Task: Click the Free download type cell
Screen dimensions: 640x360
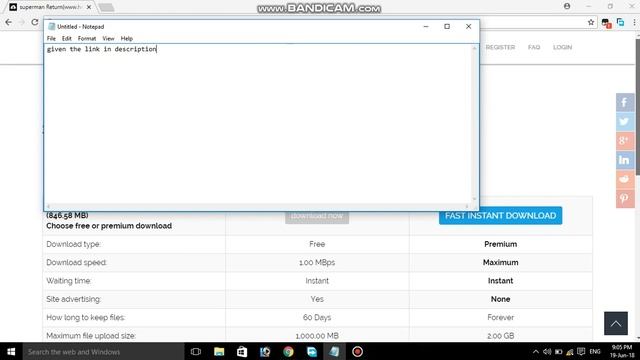Action: click(317, 244)
